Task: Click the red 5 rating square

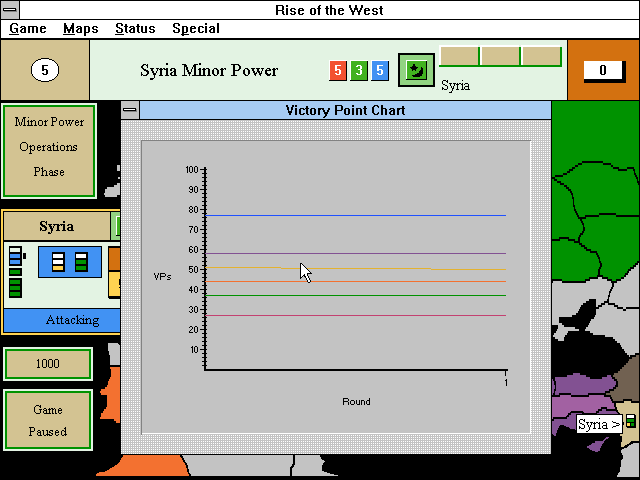Action: 338,70
